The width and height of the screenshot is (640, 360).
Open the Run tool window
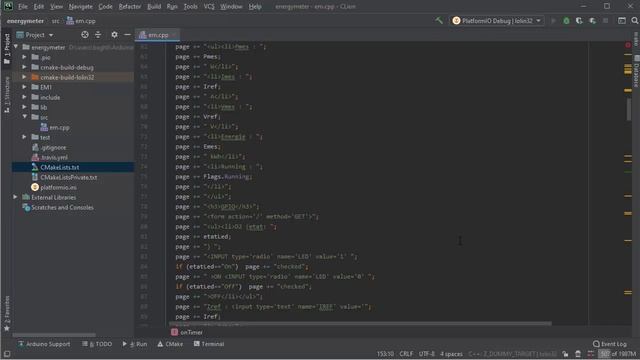pyautogui.click(x=134, y=344)
